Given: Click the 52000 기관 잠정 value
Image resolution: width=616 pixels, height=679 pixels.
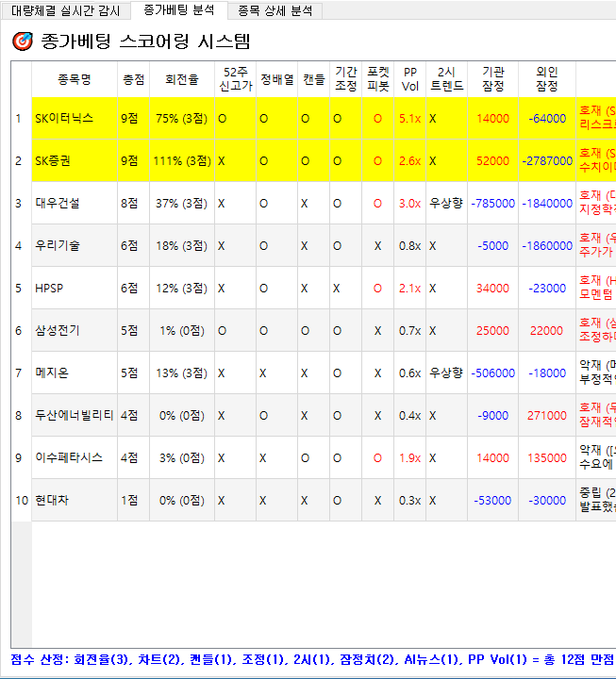Looking at the screenshot, I should [x=493, y=160].
